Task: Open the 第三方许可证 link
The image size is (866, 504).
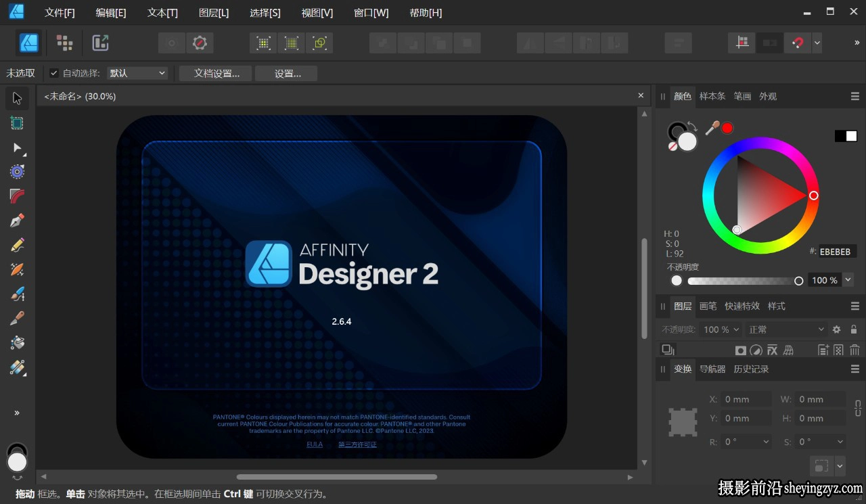Action: click(357, 444)
